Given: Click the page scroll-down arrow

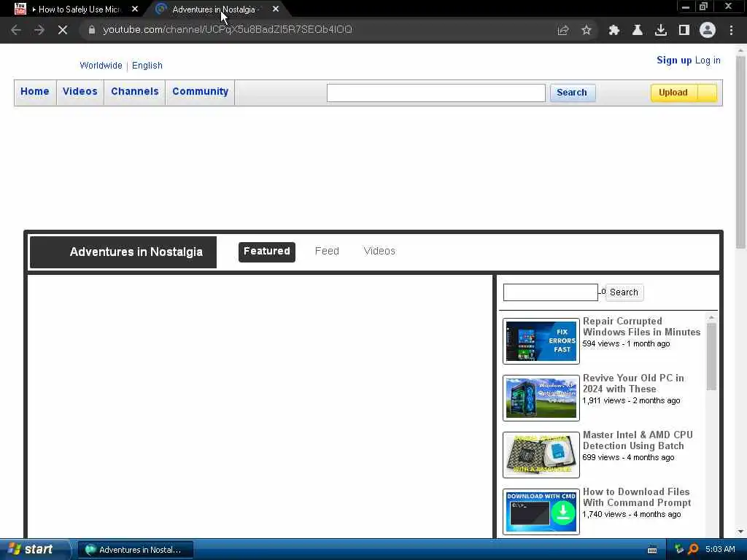Looking at the screenshot, I should 741,532.
